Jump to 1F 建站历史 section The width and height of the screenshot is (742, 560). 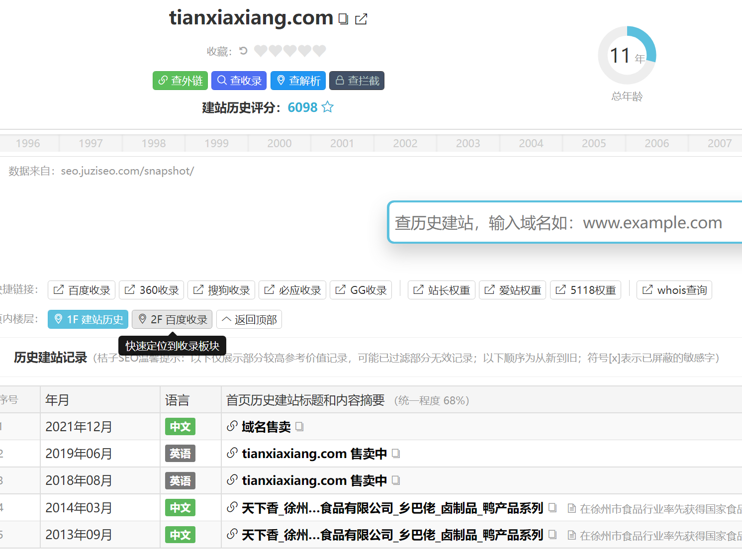(x=88, y=319)
